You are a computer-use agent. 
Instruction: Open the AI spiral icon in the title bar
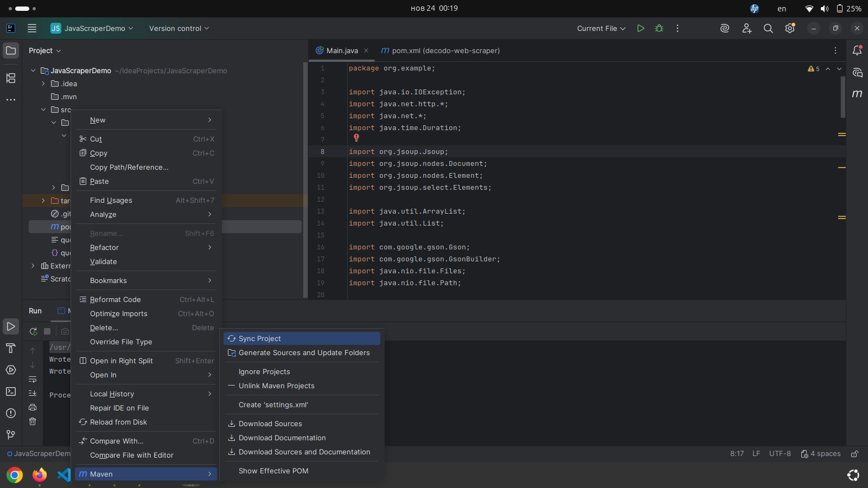[x=725, y=28]
